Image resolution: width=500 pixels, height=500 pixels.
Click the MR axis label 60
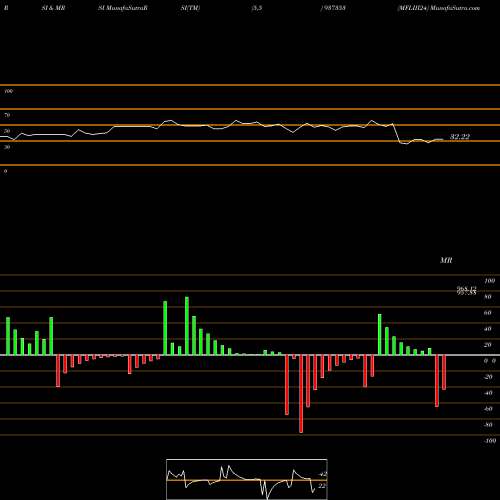pyautogui.click(x=487, y=313)
